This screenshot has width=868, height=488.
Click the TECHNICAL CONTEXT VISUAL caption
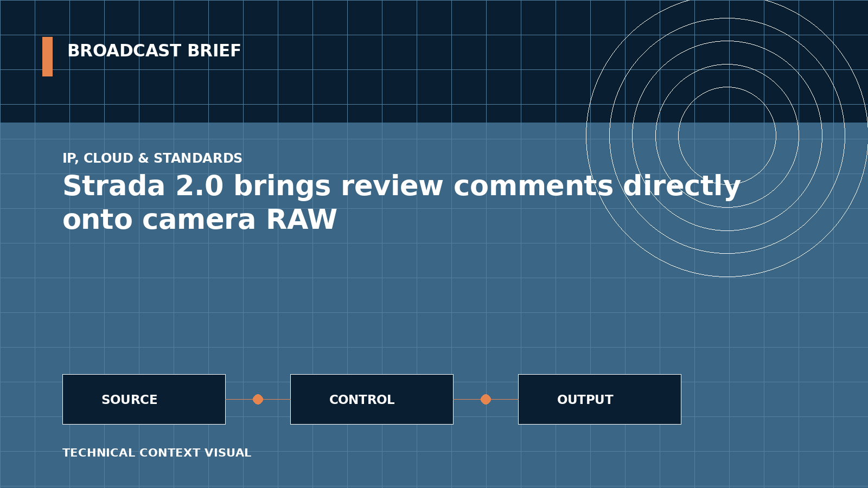(x=157, y=453)
